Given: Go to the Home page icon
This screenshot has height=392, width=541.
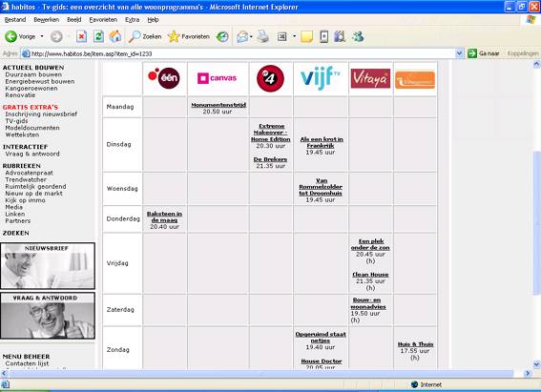Looking at the screenshot, I should click(x=115, y=36).
